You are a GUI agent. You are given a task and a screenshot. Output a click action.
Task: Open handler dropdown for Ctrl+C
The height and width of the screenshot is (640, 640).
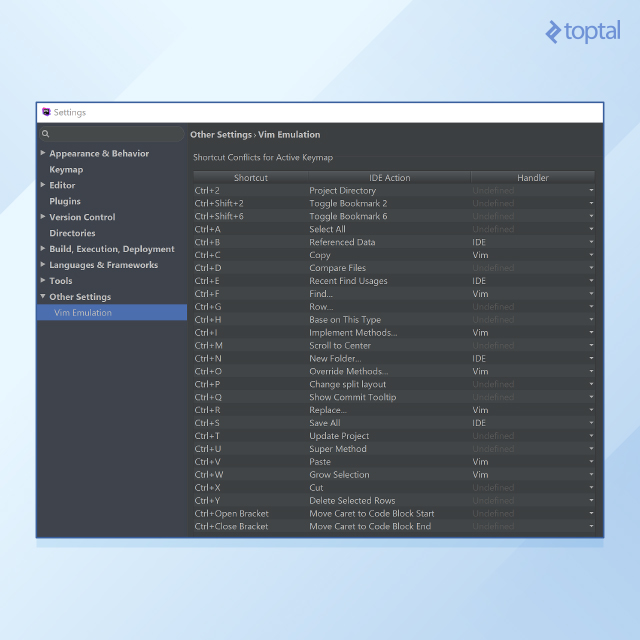point(591,255)
